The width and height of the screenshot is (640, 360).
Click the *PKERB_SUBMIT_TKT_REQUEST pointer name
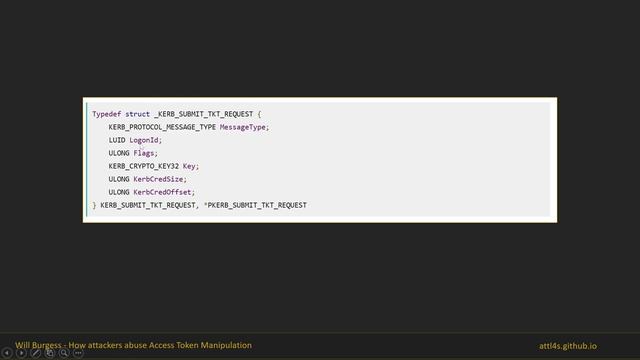(255, 205)
